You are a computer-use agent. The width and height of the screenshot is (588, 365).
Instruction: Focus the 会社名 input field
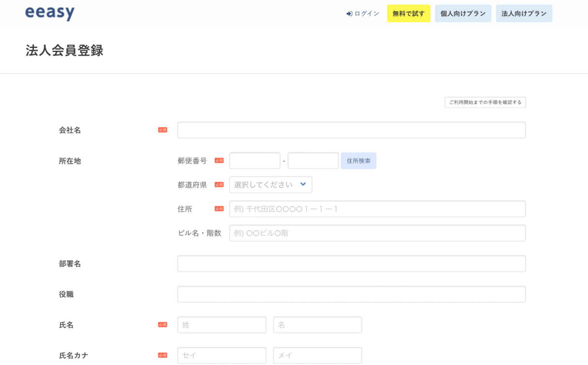(351, 130)
